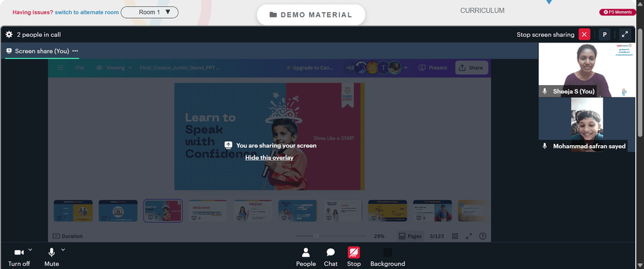The image size is (644, 269).
Task: Mute the microphone
Action: [x=52, y=257]
